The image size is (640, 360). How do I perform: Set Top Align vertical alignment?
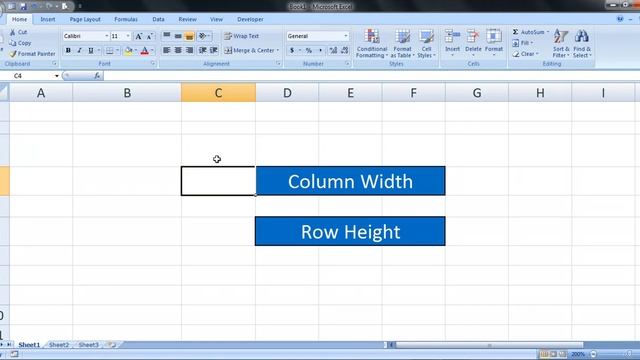167,36
